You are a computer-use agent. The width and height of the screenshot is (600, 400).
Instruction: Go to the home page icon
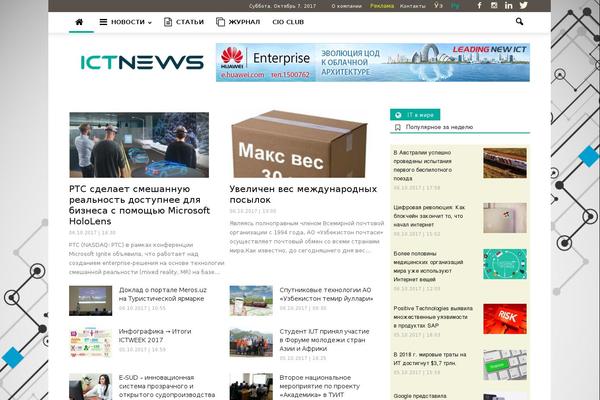79,22
